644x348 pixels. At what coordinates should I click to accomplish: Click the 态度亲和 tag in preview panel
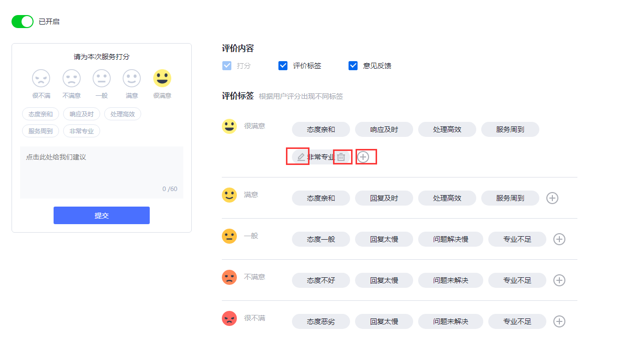pyautogui.click(x=41, y=114)
